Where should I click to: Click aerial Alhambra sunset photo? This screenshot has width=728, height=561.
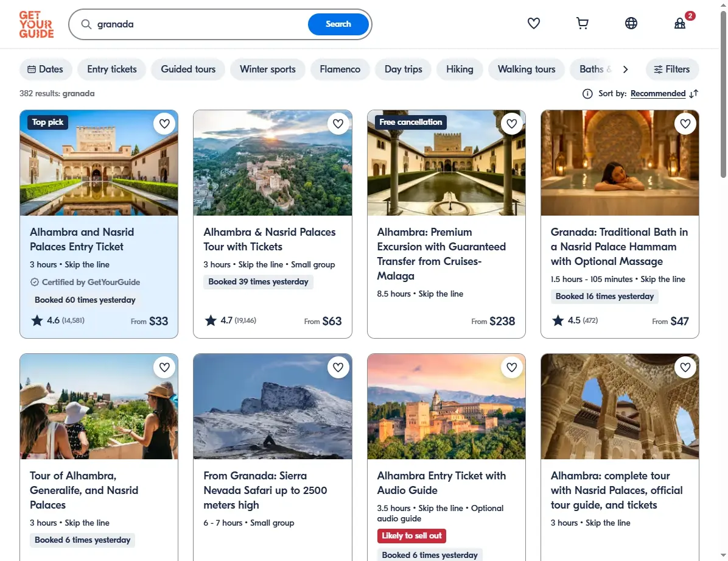point(273,163)
